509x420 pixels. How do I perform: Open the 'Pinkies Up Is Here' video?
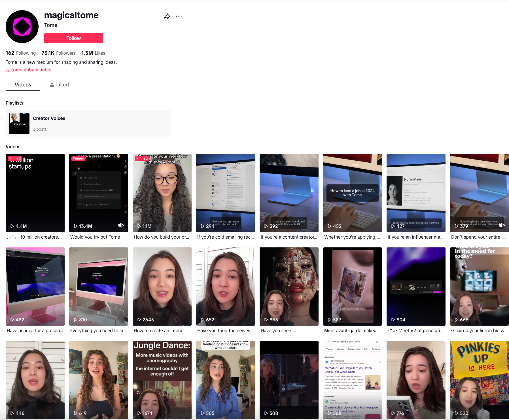[x=480, y=380]
